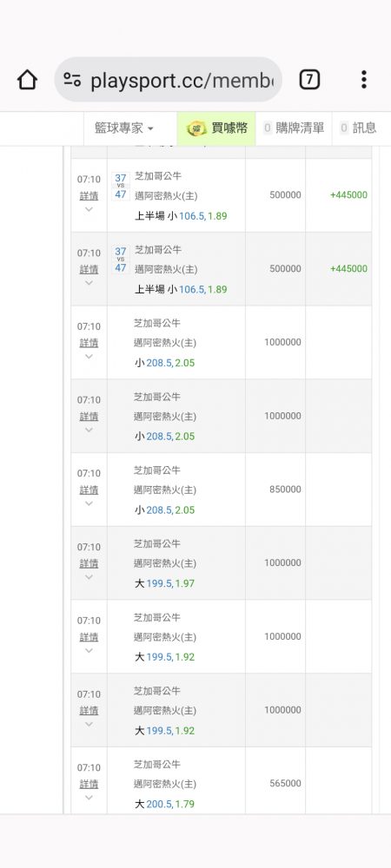The height and width of the screenshot is (868, 391).
Task: Select the 大 200.5, 1.79 odds text
Action: 164,804
